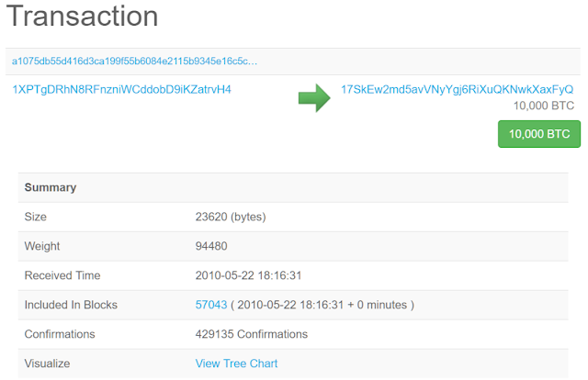Image resolution: width=588 pixels, height=380 pixels.
Task: Select the 23620 (bytes) size value
Action: click(232, 217)
